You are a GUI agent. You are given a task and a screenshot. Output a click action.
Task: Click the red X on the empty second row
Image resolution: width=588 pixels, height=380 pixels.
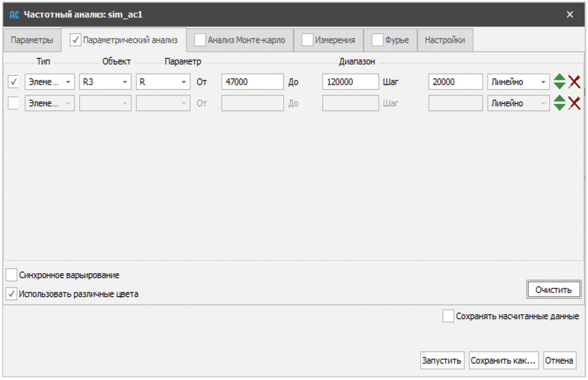(574, 103)
